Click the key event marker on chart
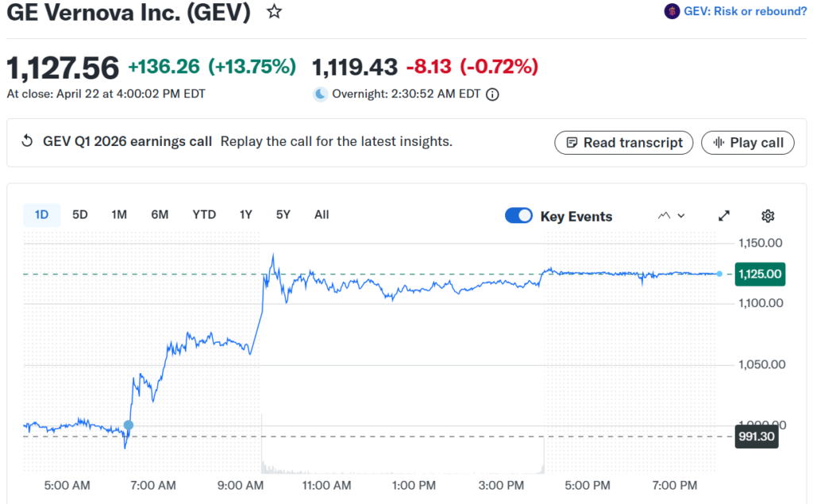 pos(129,425)
